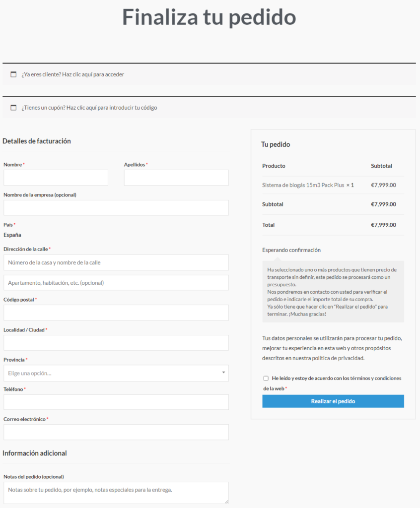Screen dimensions: 420x508
Task: Click the Provincia dropdown arrow
Action: click(x=223, y=373)
